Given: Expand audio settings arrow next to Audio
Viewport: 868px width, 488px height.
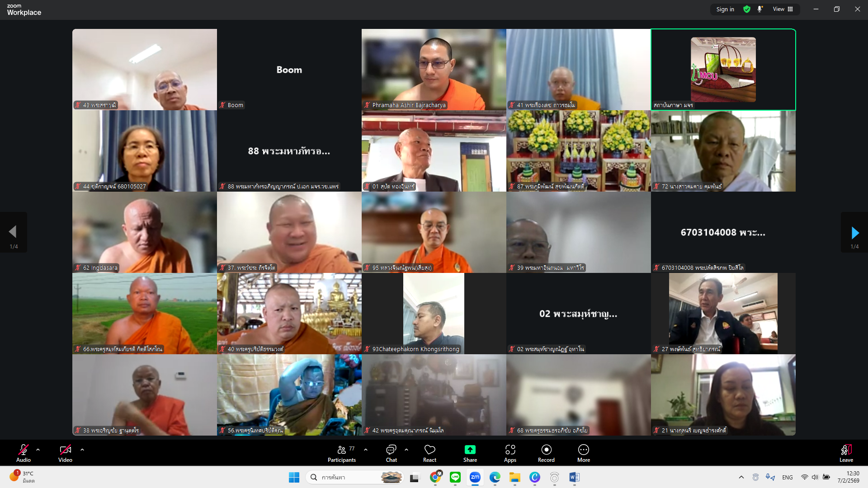Looking at the screenshot, I should [38, 450].
